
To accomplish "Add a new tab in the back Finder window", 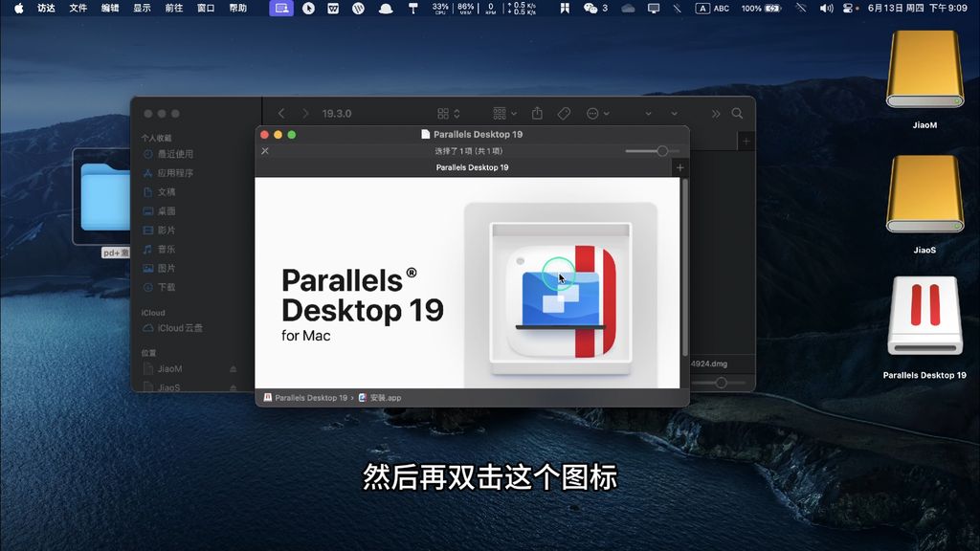I will point(746,142).
